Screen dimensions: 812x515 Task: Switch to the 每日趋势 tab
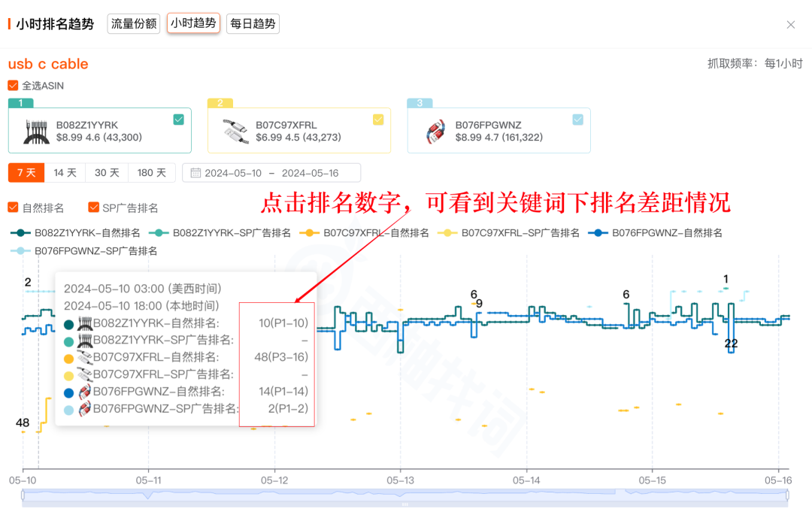pos(253,23)
